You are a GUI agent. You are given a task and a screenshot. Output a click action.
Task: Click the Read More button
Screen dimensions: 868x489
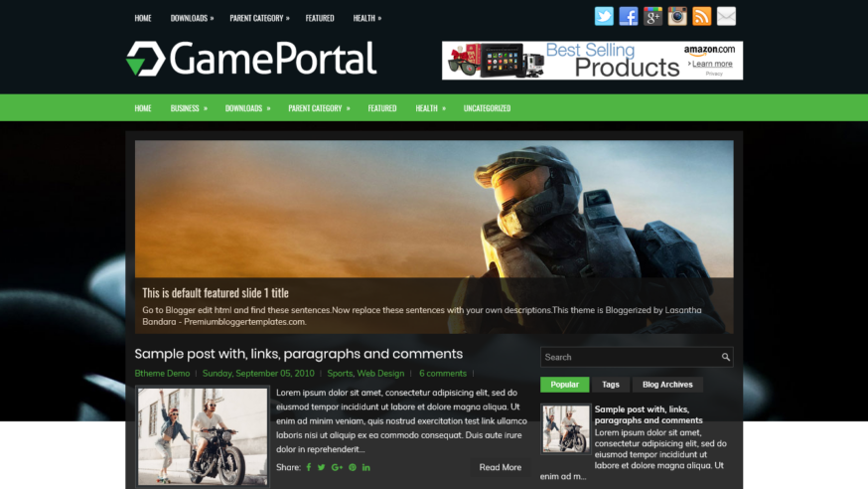[501, 467]
